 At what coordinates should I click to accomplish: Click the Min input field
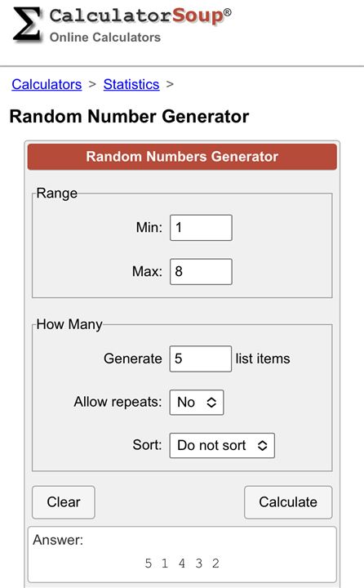pos(201,228)
